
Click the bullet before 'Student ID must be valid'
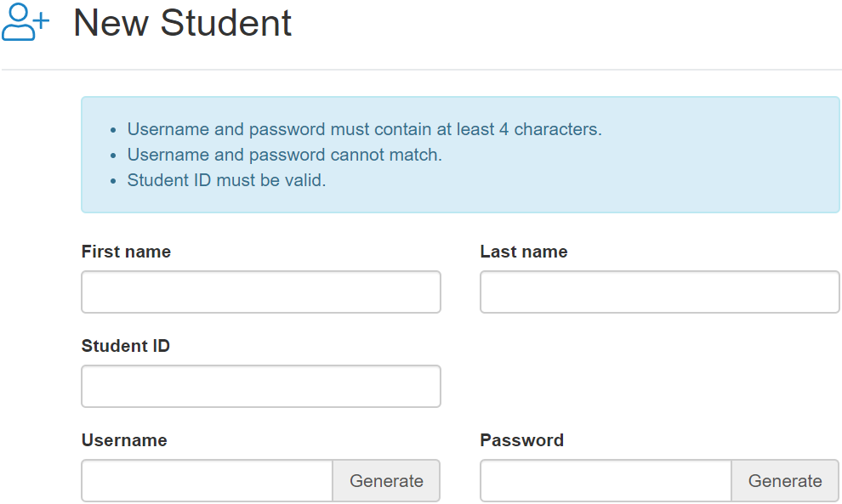[x=113, y=181]
